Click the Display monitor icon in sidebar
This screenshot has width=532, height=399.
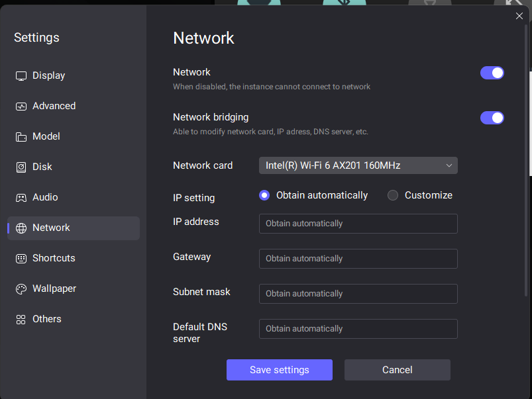(21, 76)
